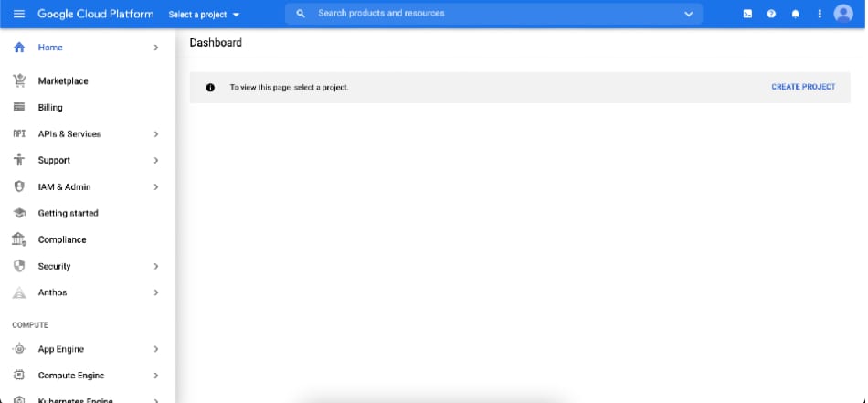
Task: Click the Dashboard page heading
Action: (216, 43)
